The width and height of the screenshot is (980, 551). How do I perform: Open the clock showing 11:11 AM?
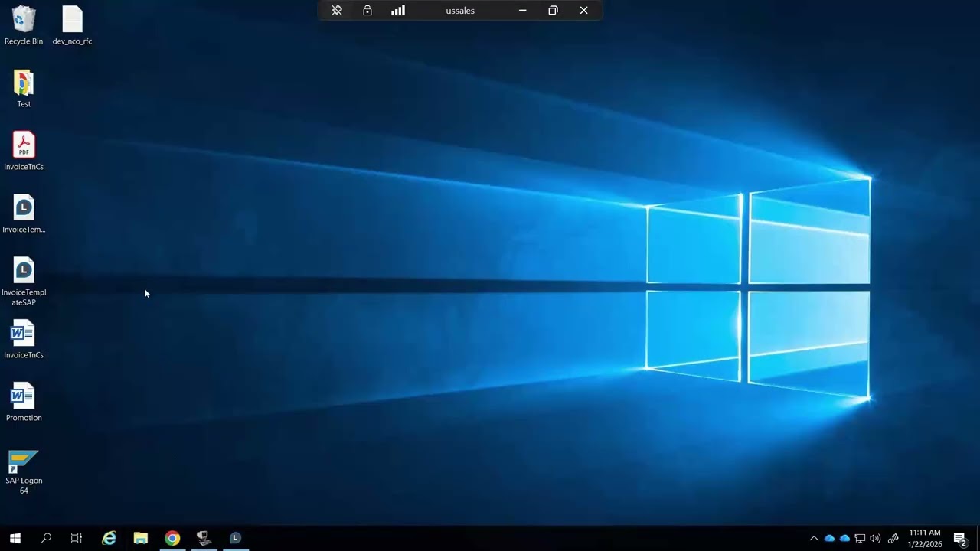tap(925, 538)
